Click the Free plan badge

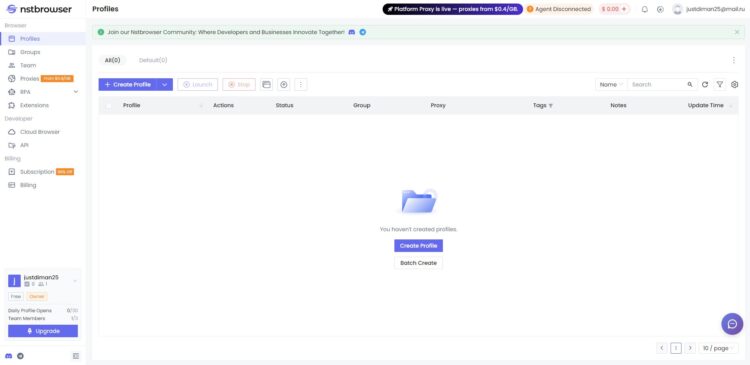click(x=16, y=297)
